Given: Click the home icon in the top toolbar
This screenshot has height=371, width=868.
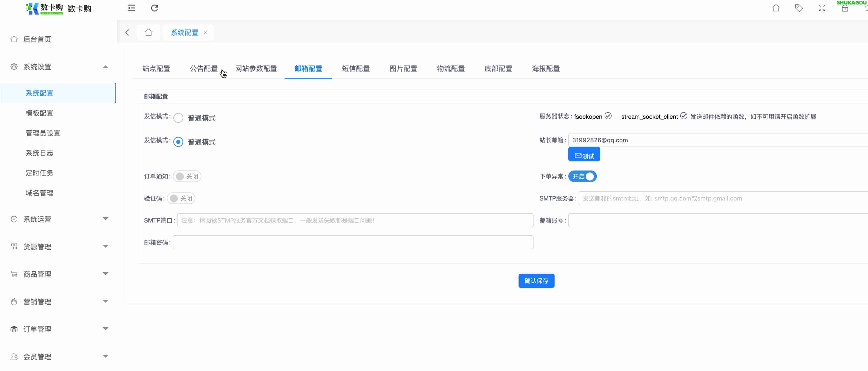Looking at the screenshot, I should point(776,8).
